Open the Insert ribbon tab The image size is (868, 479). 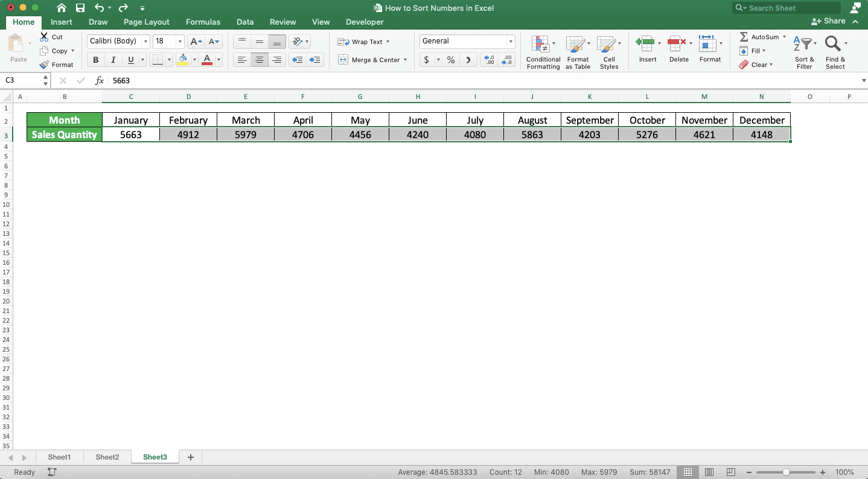click(x=62, y=22)
